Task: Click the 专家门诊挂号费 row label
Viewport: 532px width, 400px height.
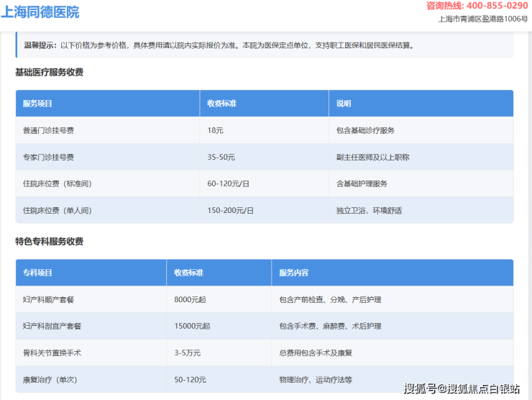Action: point(49,157)
